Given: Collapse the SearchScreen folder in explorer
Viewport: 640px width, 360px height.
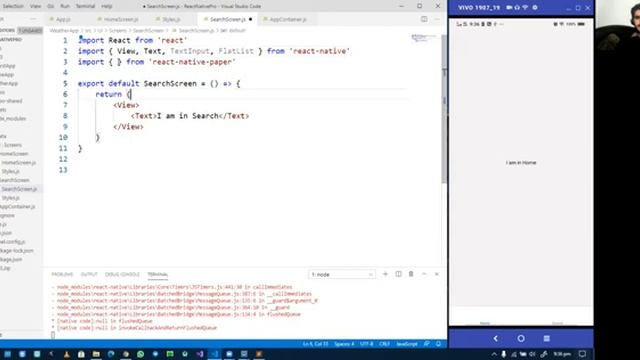Looking at the screenshot, I should pyautogui.click(x=15, y=180).
